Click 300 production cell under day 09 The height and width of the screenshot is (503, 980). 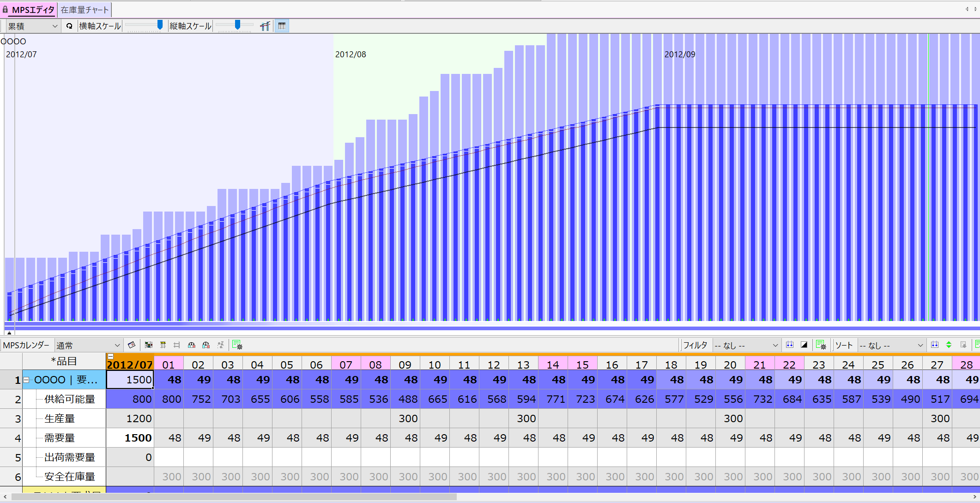click(x=405, y=418)
